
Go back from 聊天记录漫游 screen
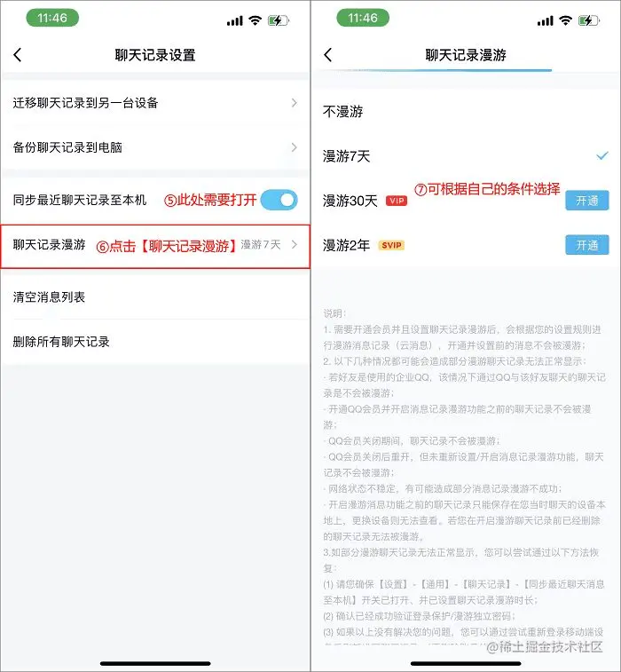[x=328, y=55]
